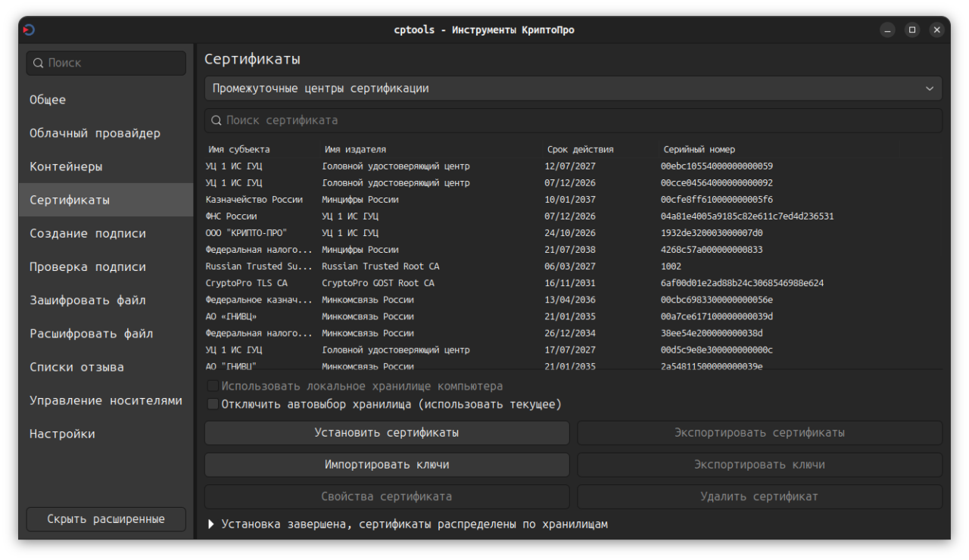This screenshot has height=560, width=969.
Task: Go to Зашифровать файл section
Action: [106, 300]
